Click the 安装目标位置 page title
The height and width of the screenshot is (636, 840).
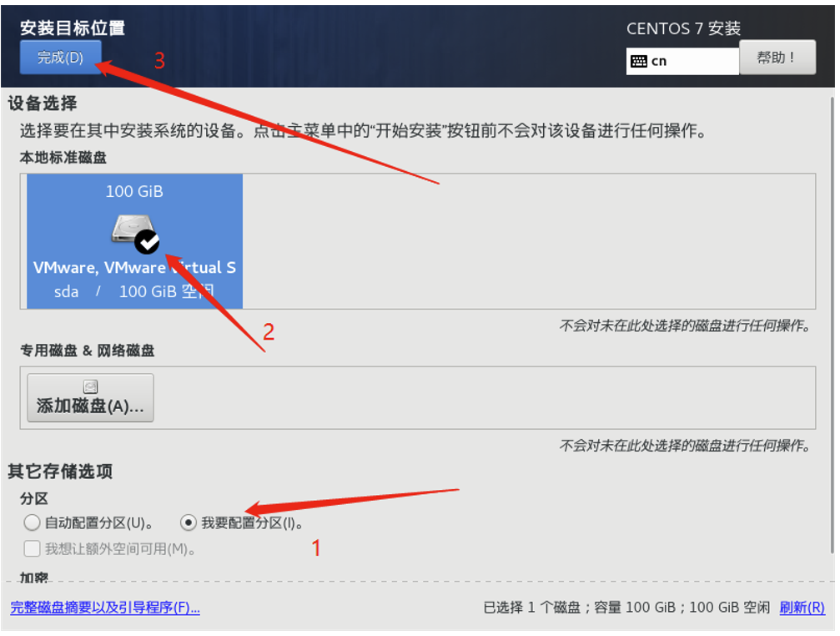[73, 28]
